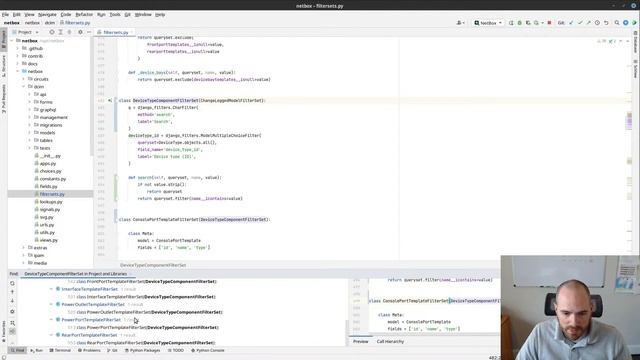Click overridden-class gutter marker beside DeviceTypeComponentFilterSet
This screenshot has height=360, width=640.
click(110, 100)
